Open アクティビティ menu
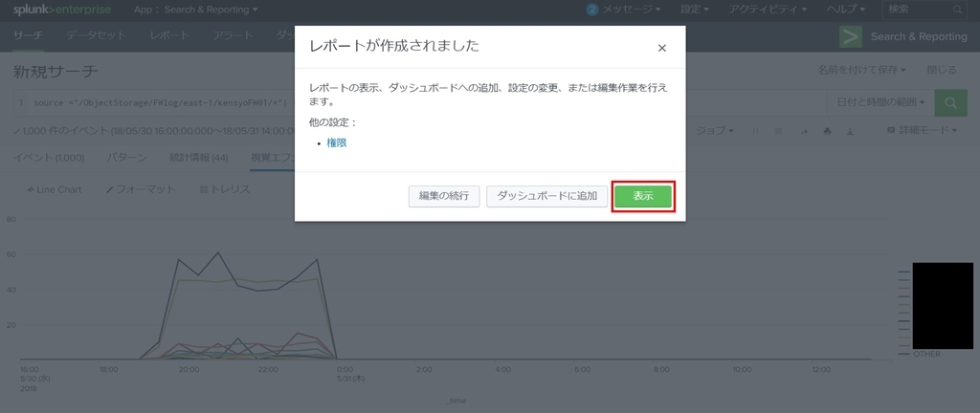Viewport: 980px width, 413px height. (768, 10)
